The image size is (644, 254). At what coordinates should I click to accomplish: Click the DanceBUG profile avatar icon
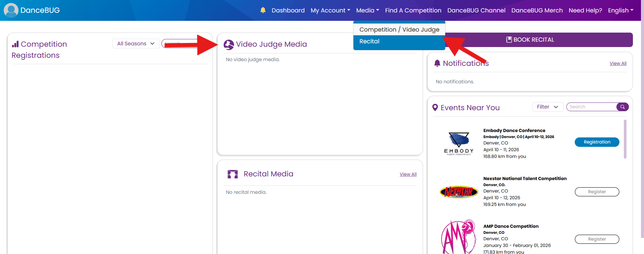coord(11,10)
